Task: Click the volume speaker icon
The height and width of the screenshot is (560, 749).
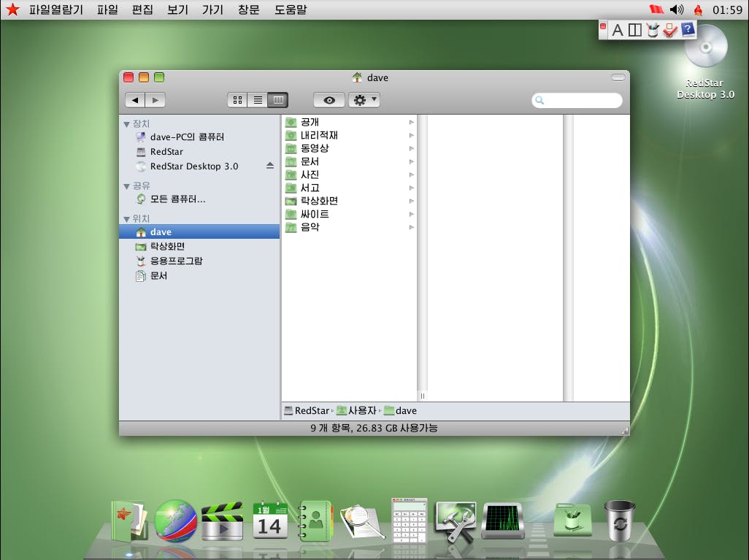Action: pyautogui.click(x=677, y=9)
